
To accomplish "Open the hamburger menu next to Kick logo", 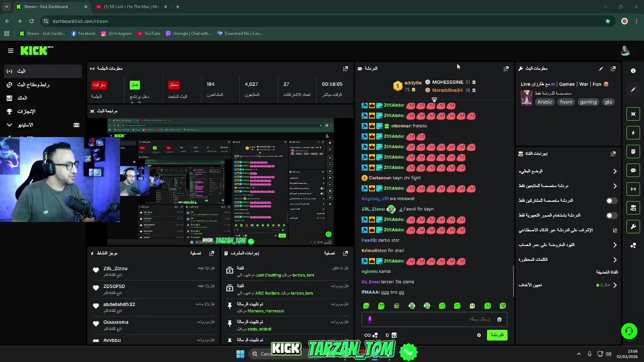I will pyautogui.click(x=11, y=51).
